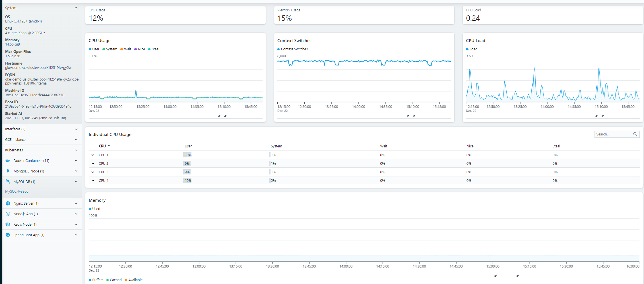
Task: Toggle Wait series in CPU Usage legend
Action: pyautogui.click(x=126, y=49)
